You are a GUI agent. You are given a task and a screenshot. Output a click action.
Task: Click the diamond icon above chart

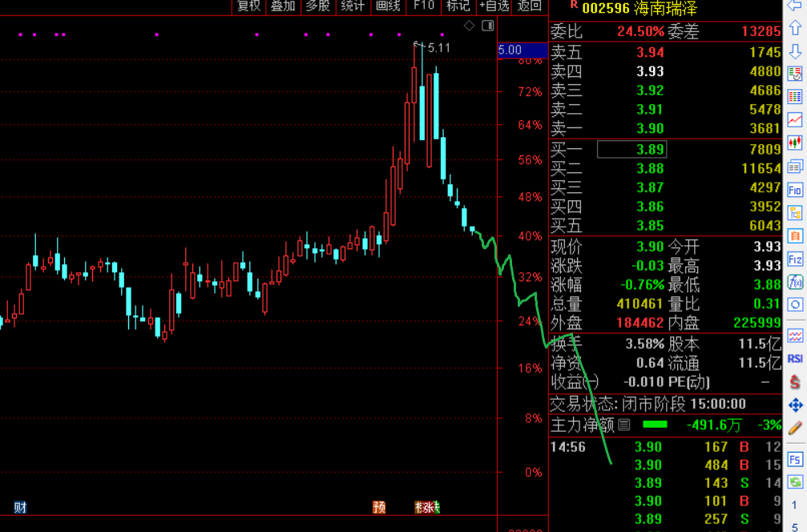469,25
